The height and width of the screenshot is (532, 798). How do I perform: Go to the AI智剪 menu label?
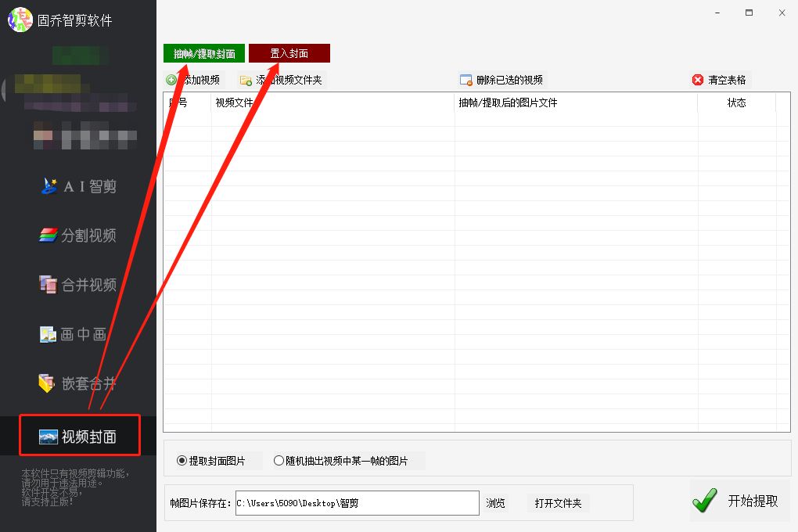coord(90,186)
